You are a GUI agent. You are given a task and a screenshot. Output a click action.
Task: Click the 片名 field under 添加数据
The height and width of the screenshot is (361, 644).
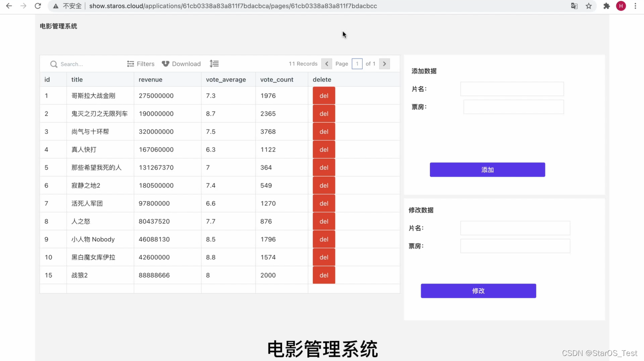512,89
